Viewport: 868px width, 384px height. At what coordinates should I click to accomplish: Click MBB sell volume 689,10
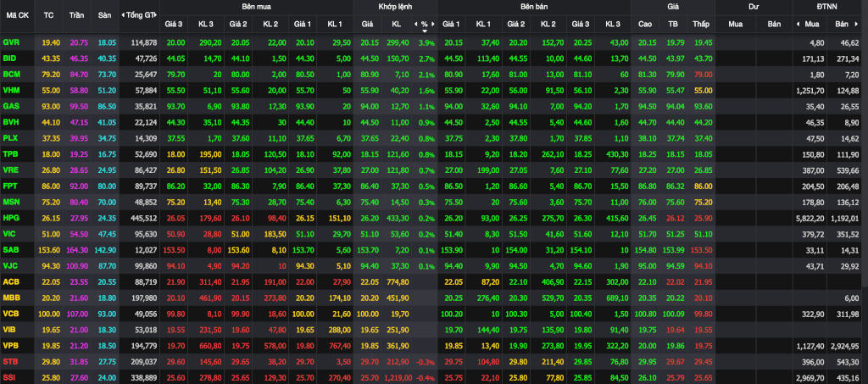pos(617,298)
